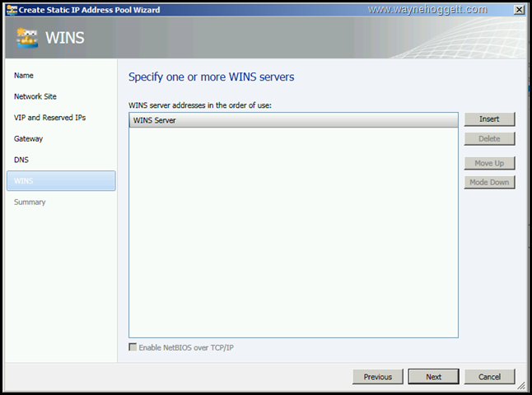Proceed with the Next button

tap(434, 377)
